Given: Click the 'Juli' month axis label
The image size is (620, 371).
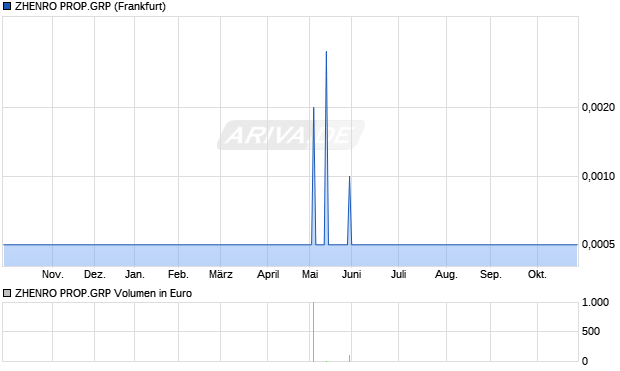Looking at the screenshot, I should pos(399,274).
